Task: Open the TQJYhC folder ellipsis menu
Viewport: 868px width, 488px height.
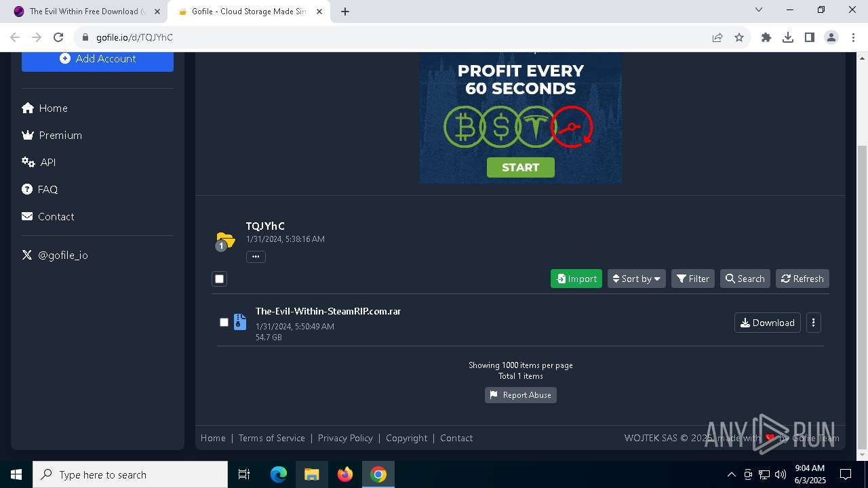Action: [x=256, y=256]
